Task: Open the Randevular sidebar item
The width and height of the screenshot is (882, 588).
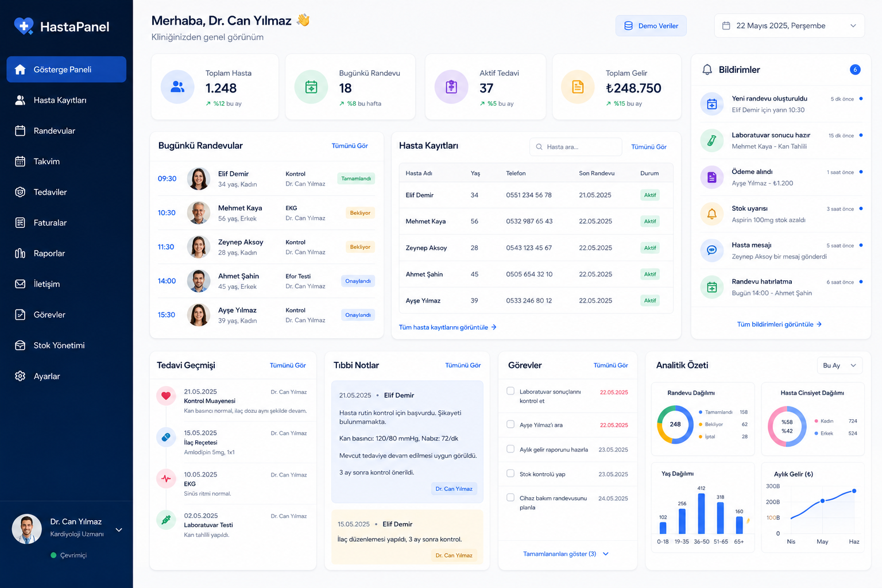Action: click(66, 131)
